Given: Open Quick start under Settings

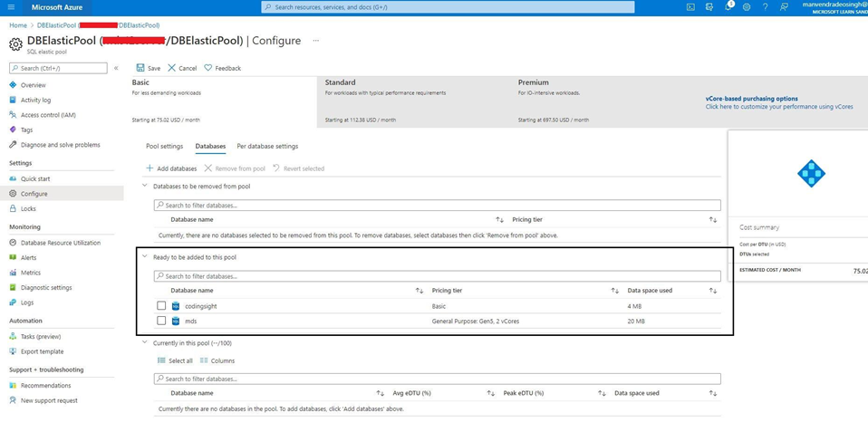Looking at the screenshot, I should point(35,179).
